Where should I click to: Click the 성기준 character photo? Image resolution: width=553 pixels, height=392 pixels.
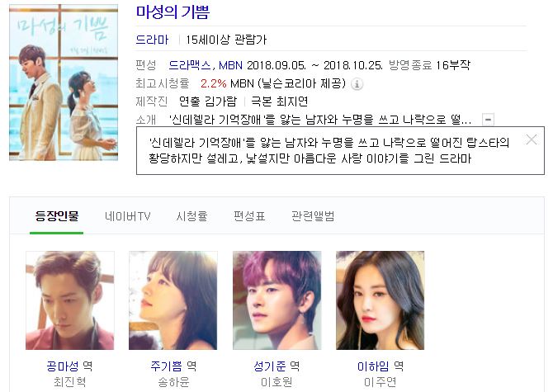pos(276,300)
